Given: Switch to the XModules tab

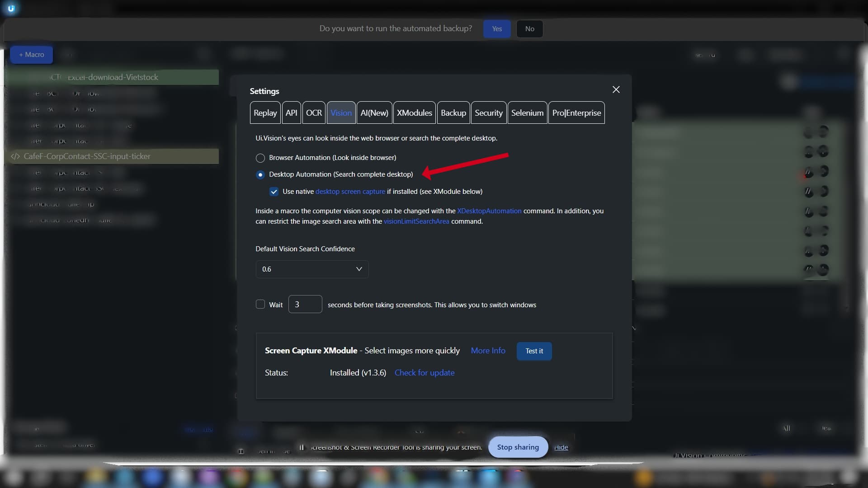Looking at the screenshot, I should click(414, 113).
